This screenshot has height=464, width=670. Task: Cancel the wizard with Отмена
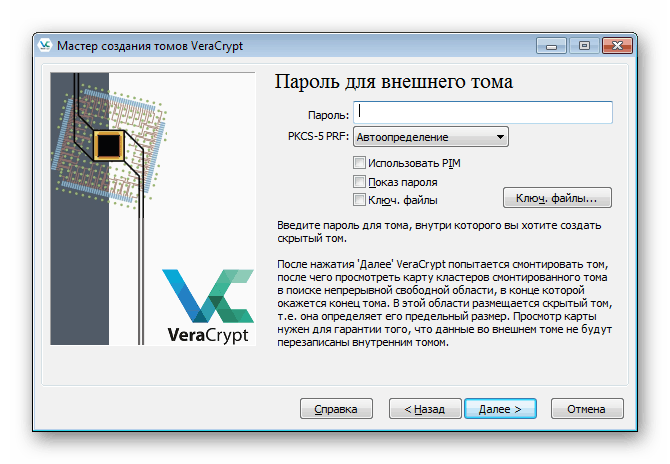[x=587, y=409]
